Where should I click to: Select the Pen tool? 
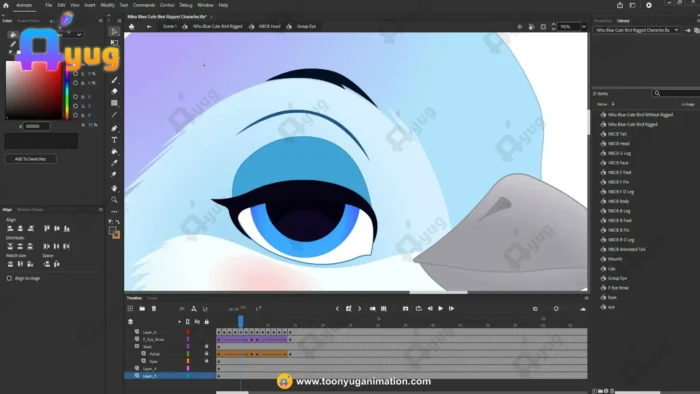click(114, 128)
